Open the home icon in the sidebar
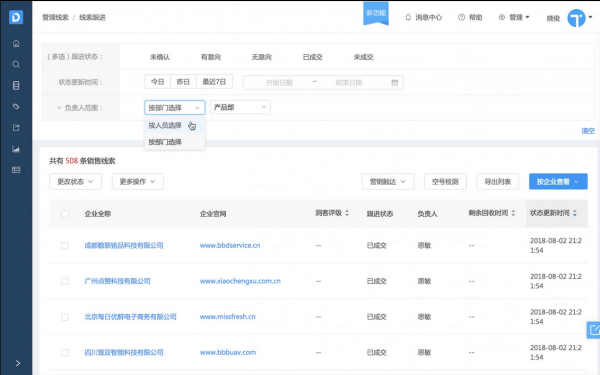The height and width of the screenshot is (375, 600). pyautogui.click(x=16, y=44)
